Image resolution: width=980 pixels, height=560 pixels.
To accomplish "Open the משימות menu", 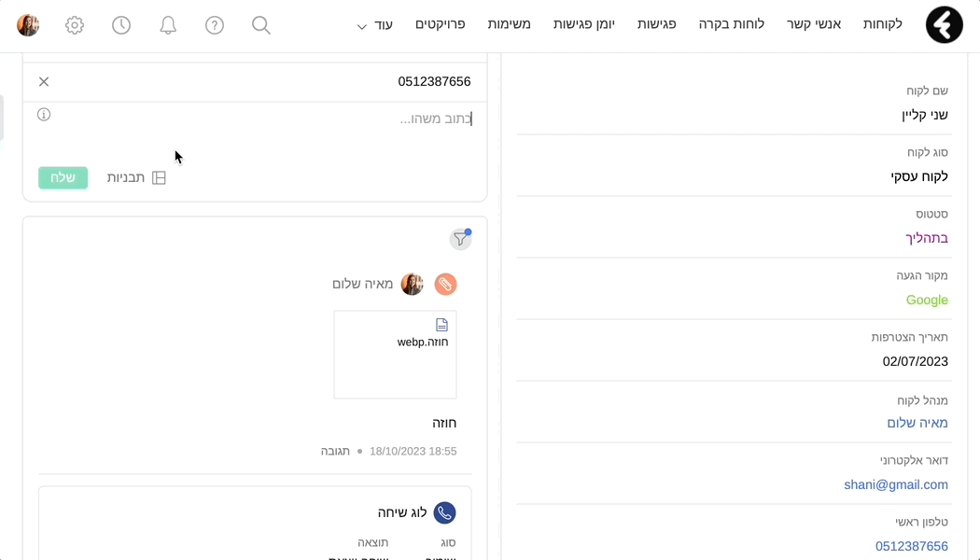I will pos(509,24).
